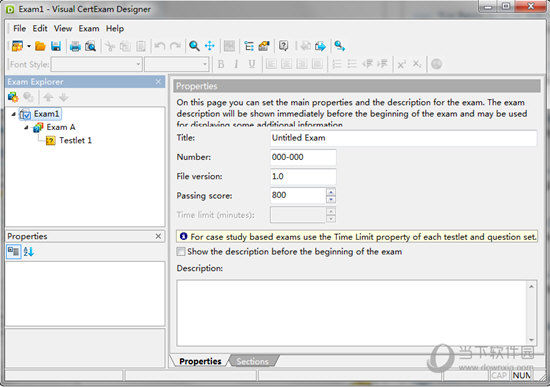Screen dimensions: 550x387
Task: Open the View menu
Action: (63, 28)
